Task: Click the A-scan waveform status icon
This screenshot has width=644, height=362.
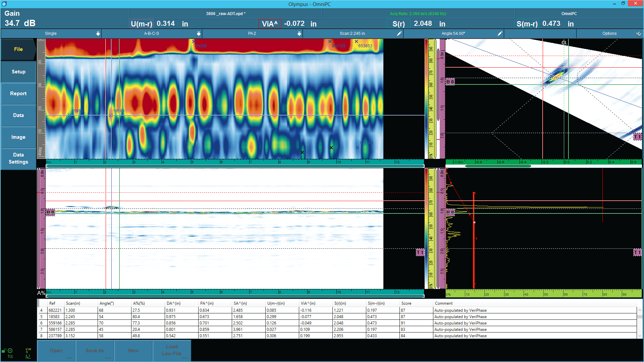Action: tap(28, 356)
